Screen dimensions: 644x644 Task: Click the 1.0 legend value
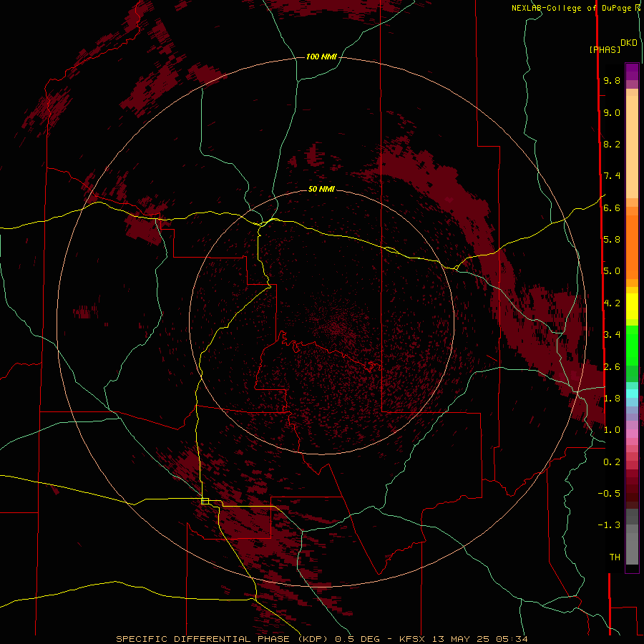point(612,430)
